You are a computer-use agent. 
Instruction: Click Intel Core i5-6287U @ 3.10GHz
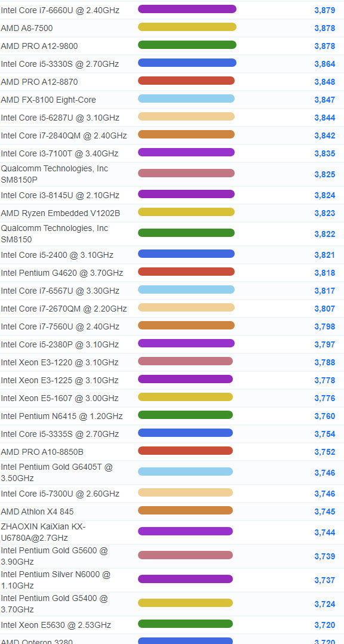60,118
